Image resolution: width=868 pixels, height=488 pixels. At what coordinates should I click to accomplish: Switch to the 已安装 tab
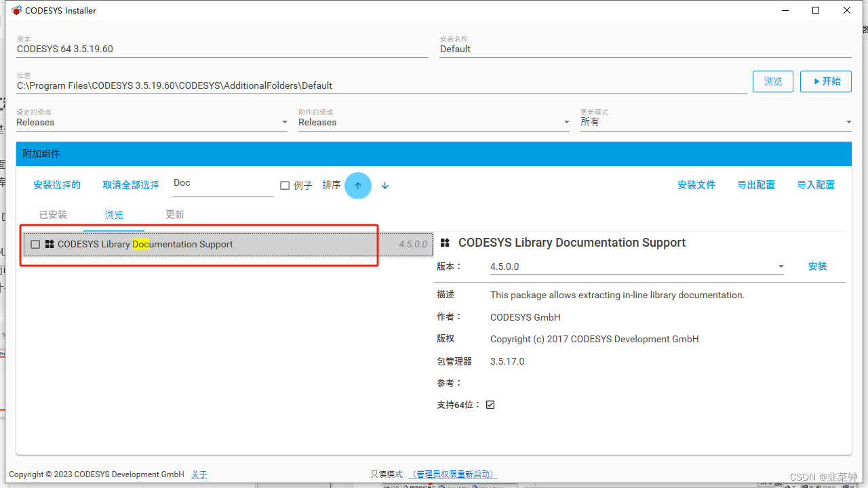[x=53, y=215]
